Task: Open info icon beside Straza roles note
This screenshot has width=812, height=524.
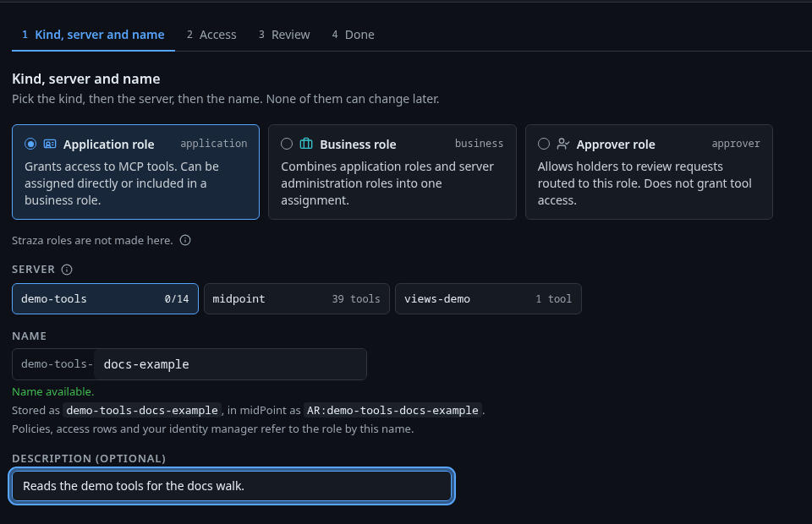Action: pyautogui.click(x=185, y=240)
